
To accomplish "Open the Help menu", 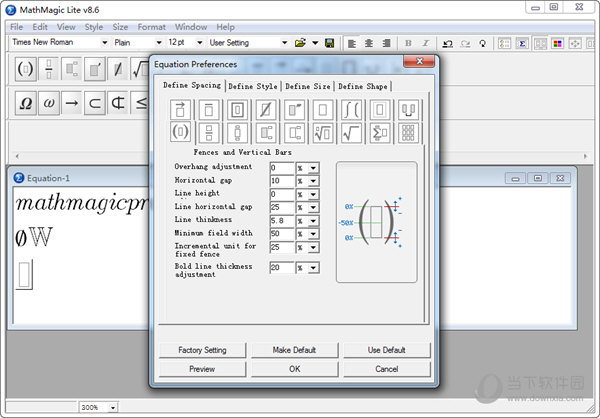I will tap(225, 27).
